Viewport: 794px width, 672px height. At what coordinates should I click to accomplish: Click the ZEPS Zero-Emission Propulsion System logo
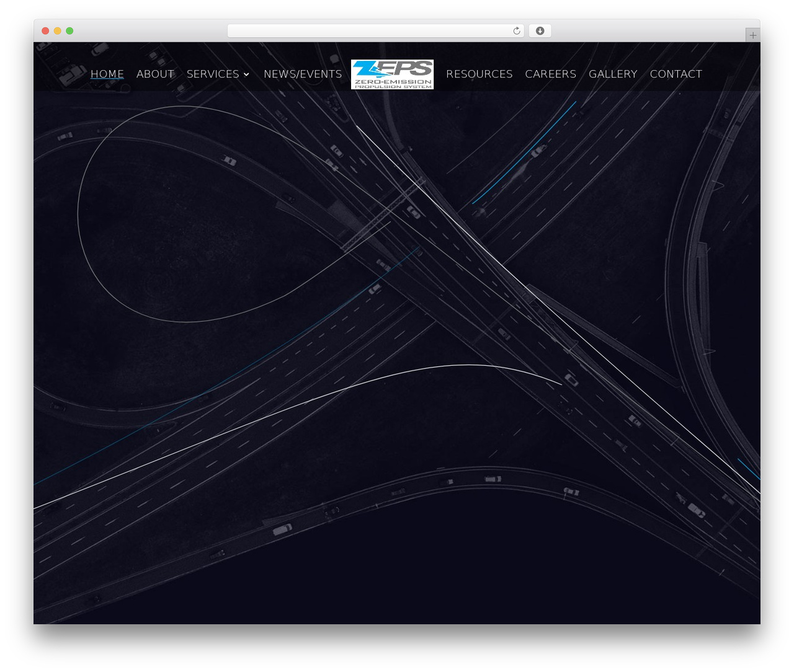392,74
